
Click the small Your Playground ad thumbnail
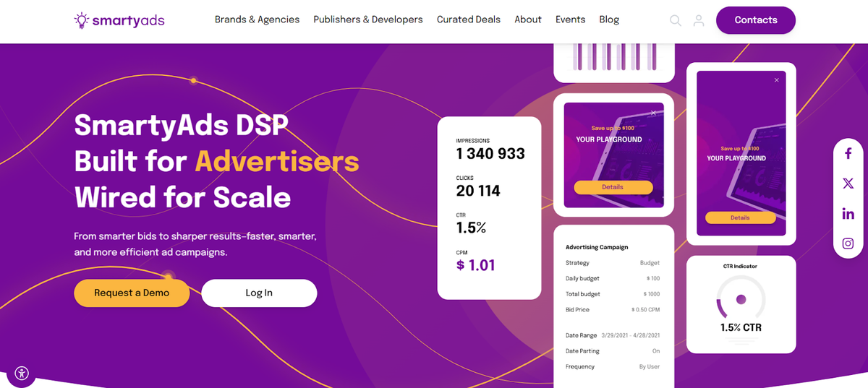pyautogui.click(x=613, y=155)
